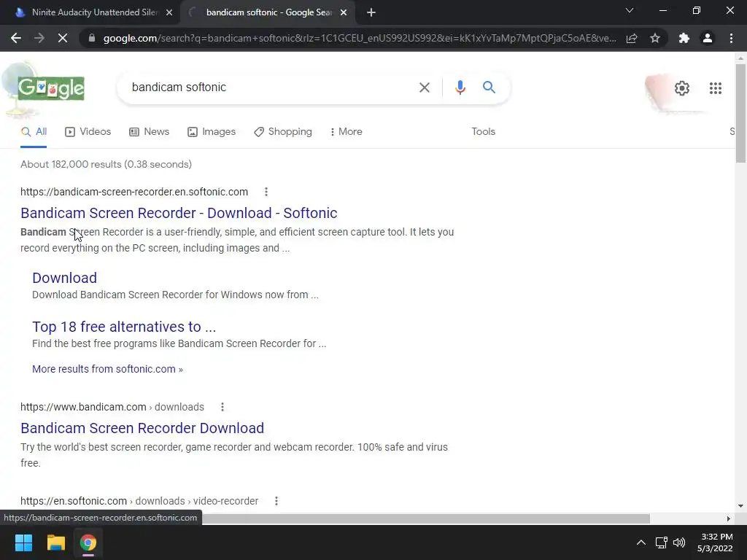Viewport: 747px width, 560px height.
Task: Open the Download sitelink
Action: point(64,278)
